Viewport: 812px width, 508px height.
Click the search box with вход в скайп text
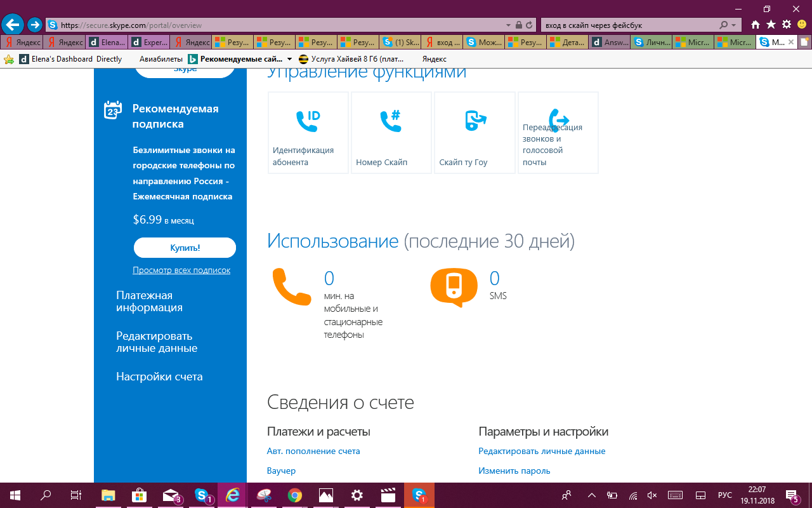(628, 25)
